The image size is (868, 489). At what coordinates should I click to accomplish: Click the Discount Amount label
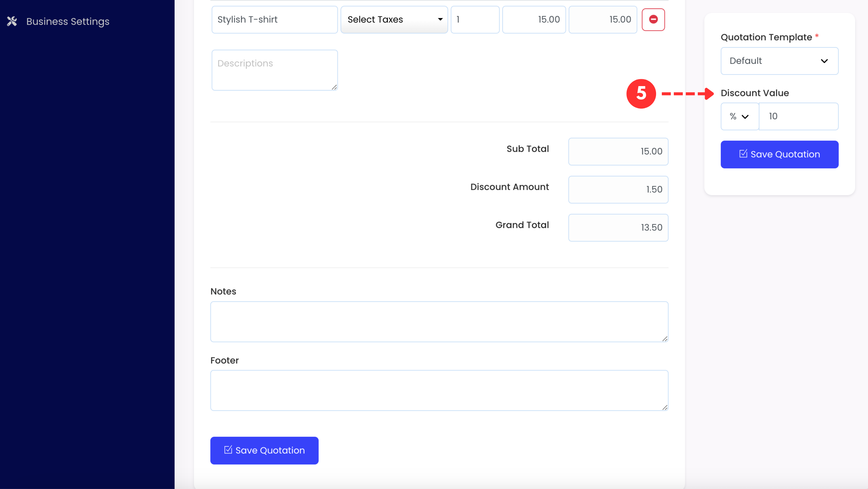[510, 187]
